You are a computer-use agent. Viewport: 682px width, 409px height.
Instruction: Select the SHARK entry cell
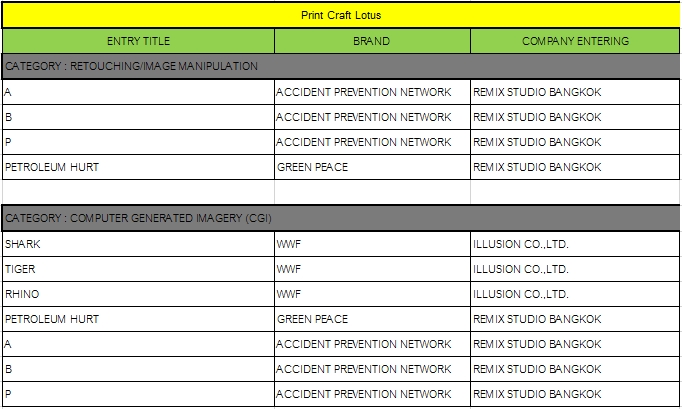(138, 244)
